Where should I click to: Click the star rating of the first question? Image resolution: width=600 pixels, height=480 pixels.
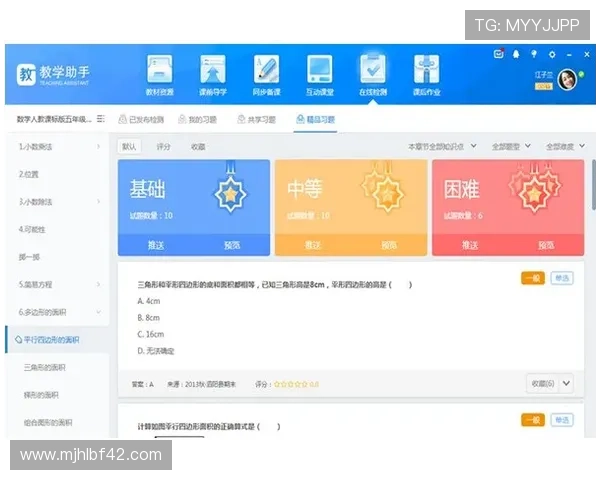pyautogui.click(x=291, y=384)
